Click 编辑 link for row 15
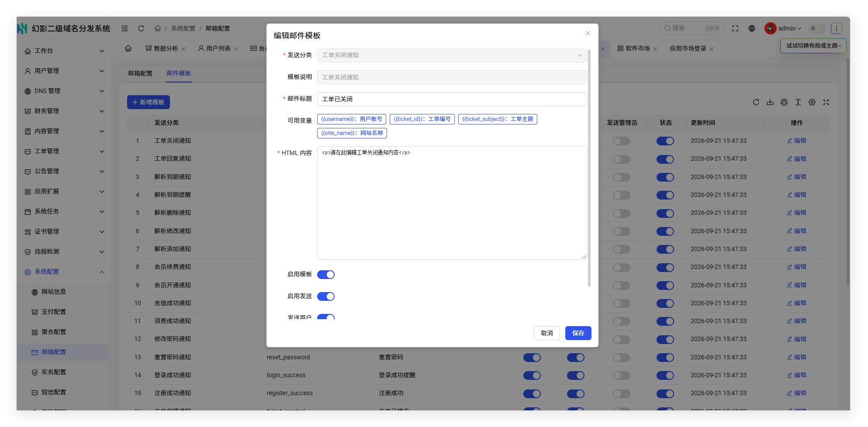868x427 pixels. point(797,393)
